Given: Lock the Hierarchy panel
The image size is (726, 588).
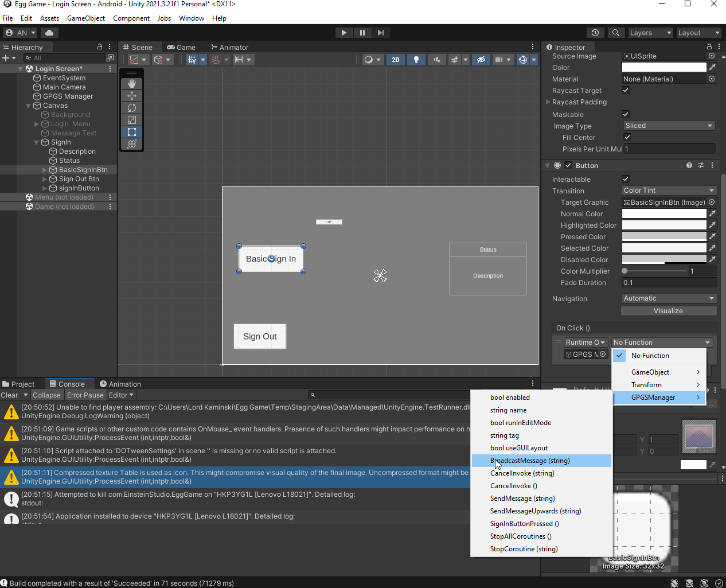Looking at the screenshot, I should click(100, 47).
